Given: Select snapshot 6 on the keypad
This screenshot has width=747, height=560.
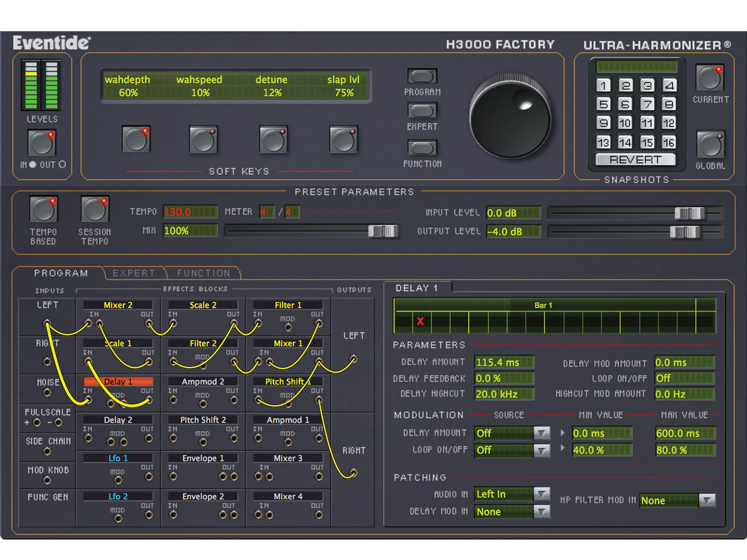Looking at the screenshot, I should [x=626, y=104].
